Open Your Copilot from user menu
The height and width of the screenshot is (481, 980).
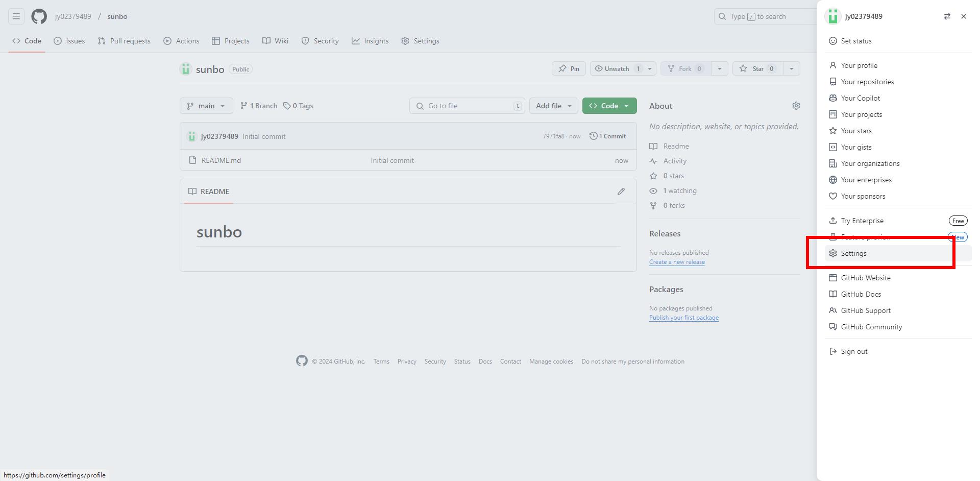click(898, 98)
